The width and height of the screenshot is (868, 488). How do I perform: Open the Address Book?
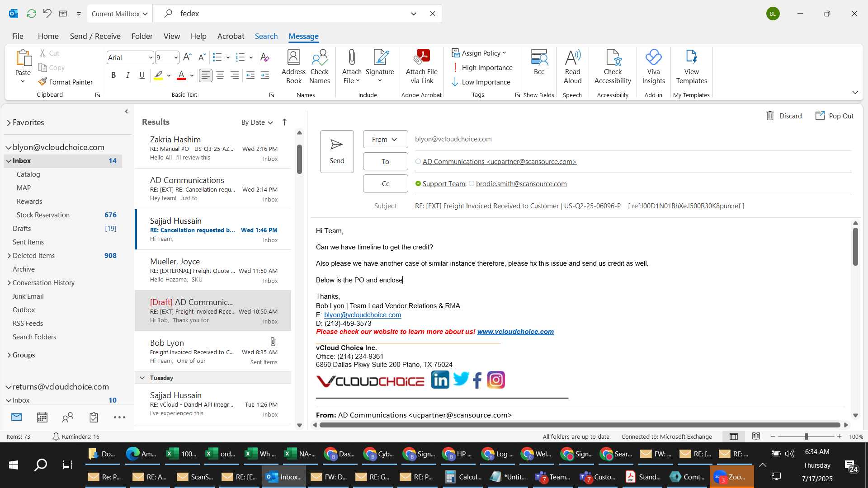[294, 66]
